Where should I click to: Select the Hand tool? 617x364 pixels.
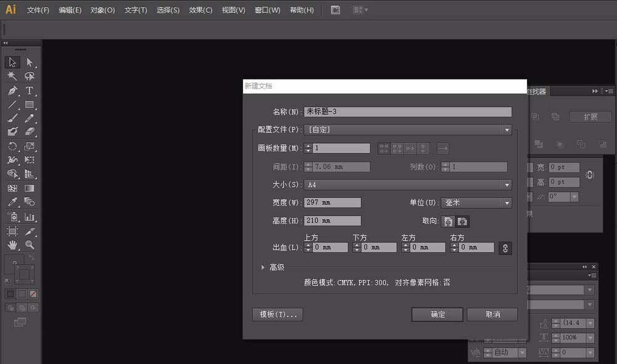pyautogui.click(x=12, y=244)
